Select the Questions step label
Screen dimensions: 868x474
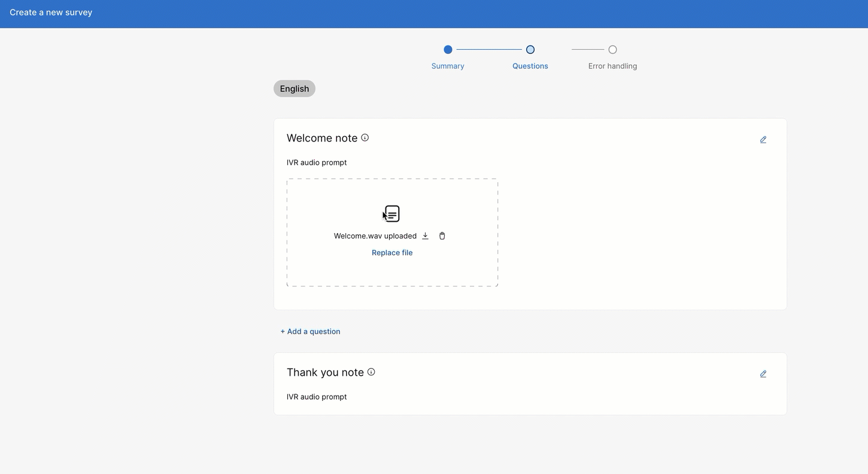point(530,66)
